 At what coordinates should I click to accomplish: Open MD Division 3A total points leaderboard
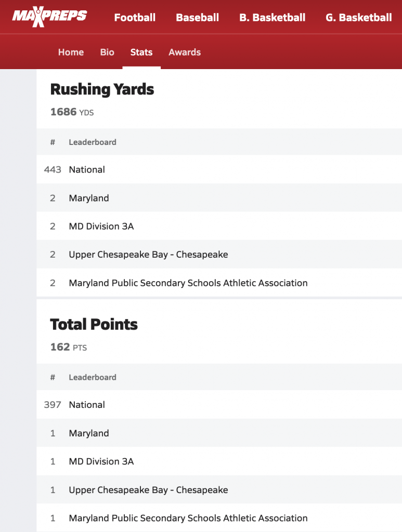(101, 461)
